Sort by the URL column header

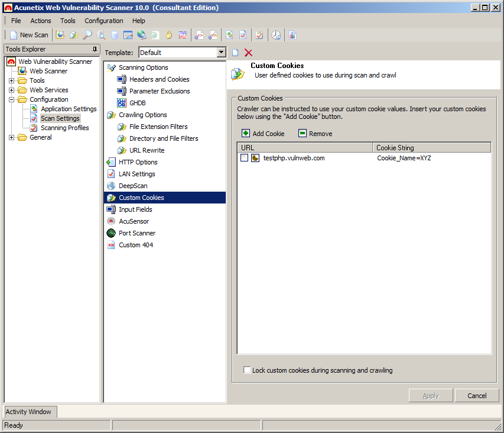coord(305,148)
